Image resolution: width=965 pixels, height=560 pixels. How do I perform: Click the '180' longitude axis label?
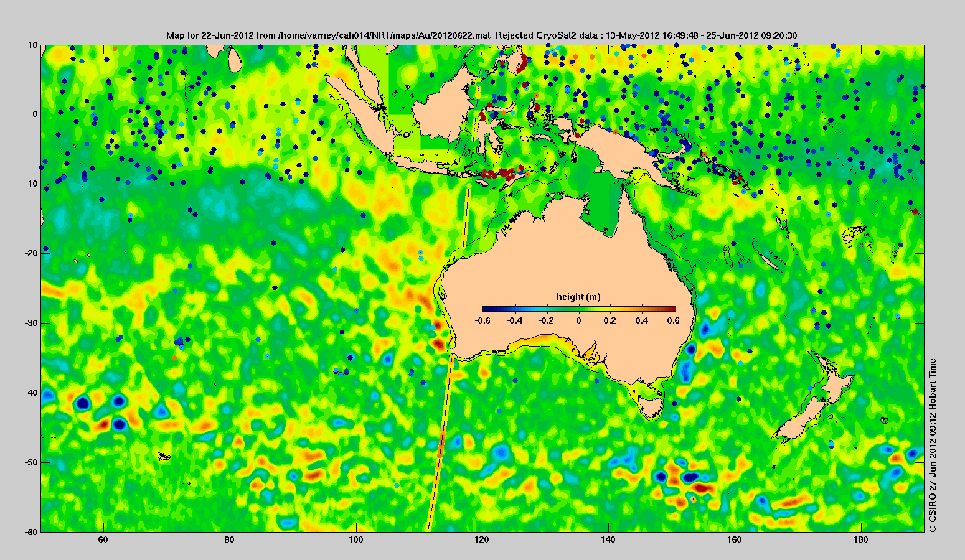pyautogui.click(x=862, y=539)
